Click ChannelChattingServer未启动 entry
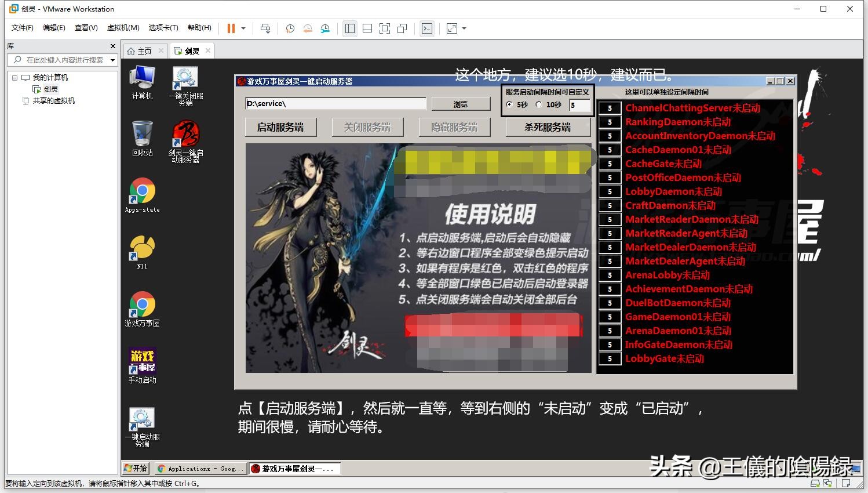Viewport: 868px width, 493px height. pyautogui.click(x=692, y=108)
